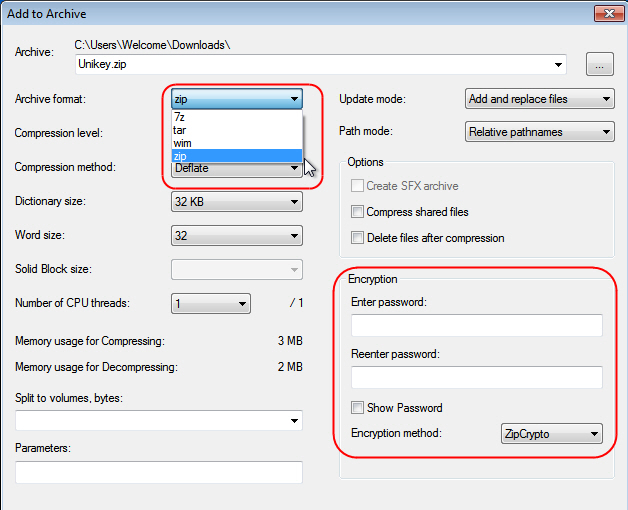Choose tar in the format list

click(x=236, y=130)
